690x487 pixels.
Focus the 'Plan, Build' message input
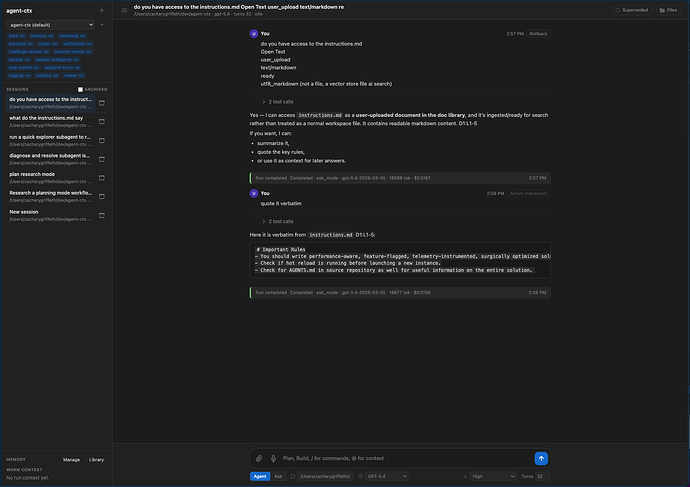pos(406,458)
